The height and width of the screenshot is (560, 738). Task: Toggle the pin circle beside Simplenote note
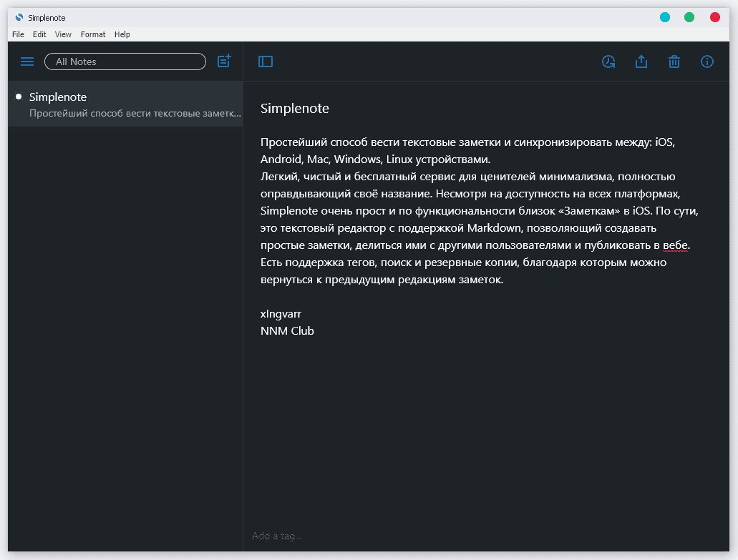pyautogui.click(x=19, y=97)
